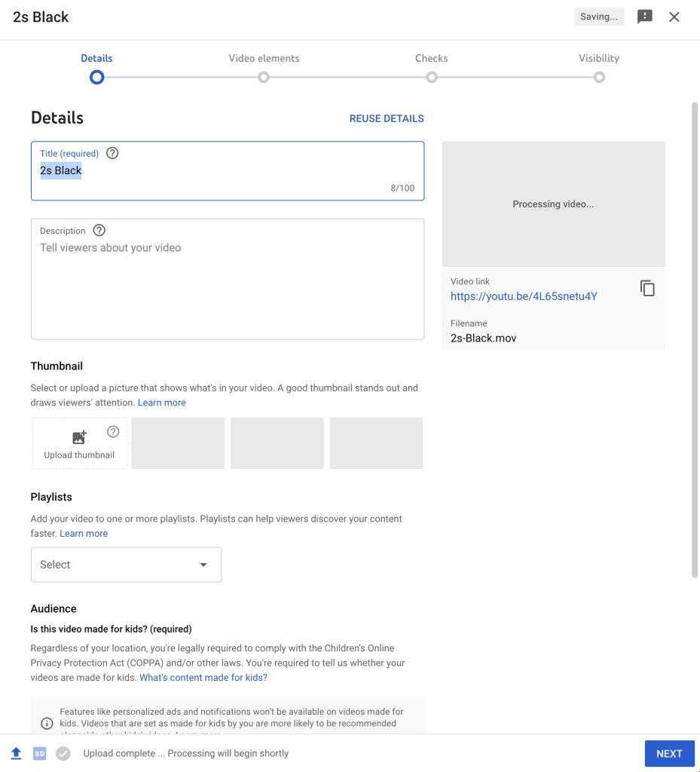Click into the Title input field
The image size is (700, 772).
pos(228,171)
